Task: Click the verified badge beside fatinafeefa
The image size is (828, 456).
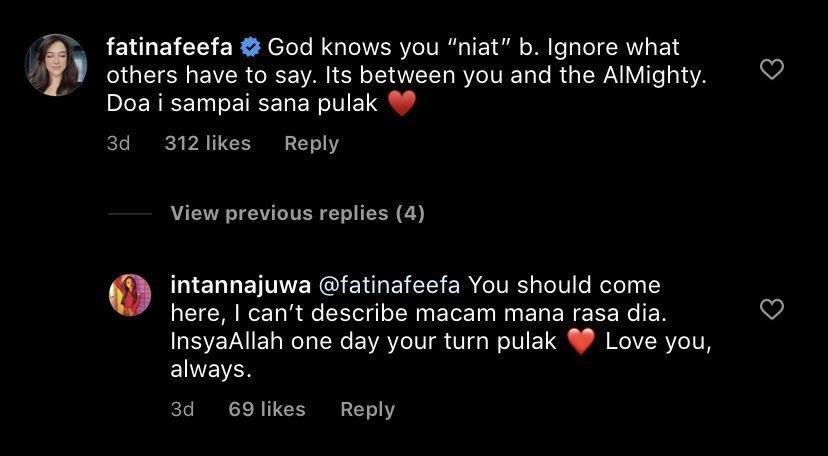Action: (250, 47)
